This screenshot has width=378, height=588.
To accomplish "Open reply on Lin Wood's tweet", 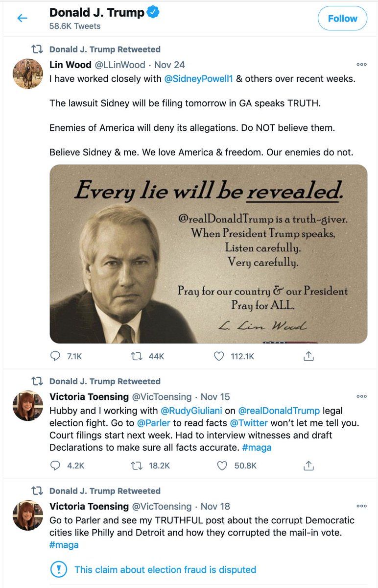I will click(55, 356).
